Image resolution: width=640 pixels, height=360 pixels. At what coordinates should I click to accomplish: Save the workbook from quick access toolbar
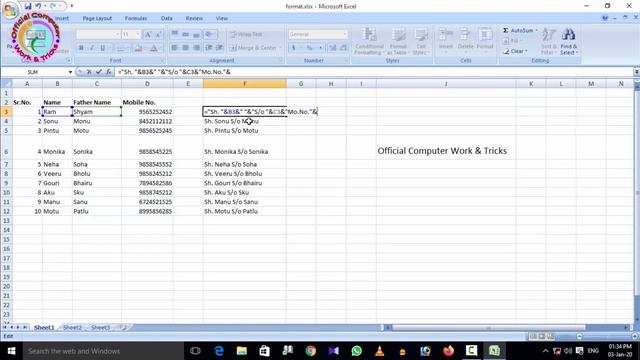28,6
